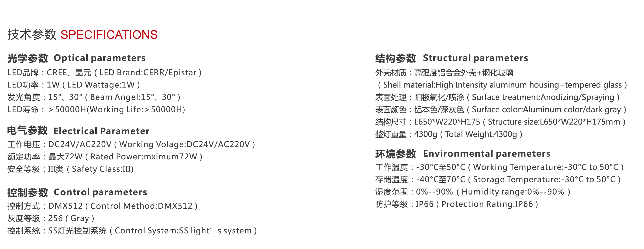The width and height of the screenshot is (644, 249).
Task: Select the Structure size L650*W220*H175mm line
Action: tap(500, 122)
